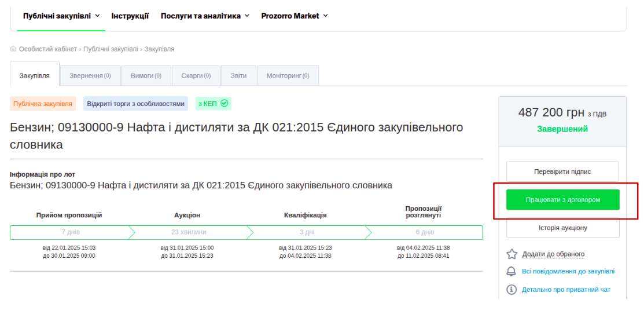Click the КЕП checkmark icon
This screenshot has width=644, height=325.
pos(225,104)
